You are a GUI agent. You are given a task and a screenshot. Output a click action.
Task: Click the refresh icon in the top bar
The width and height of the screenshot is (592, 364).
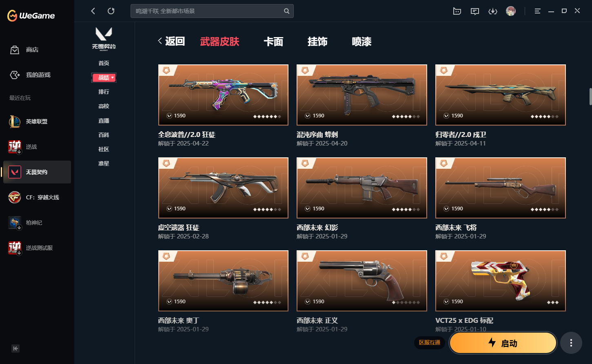tap(111, 11)
